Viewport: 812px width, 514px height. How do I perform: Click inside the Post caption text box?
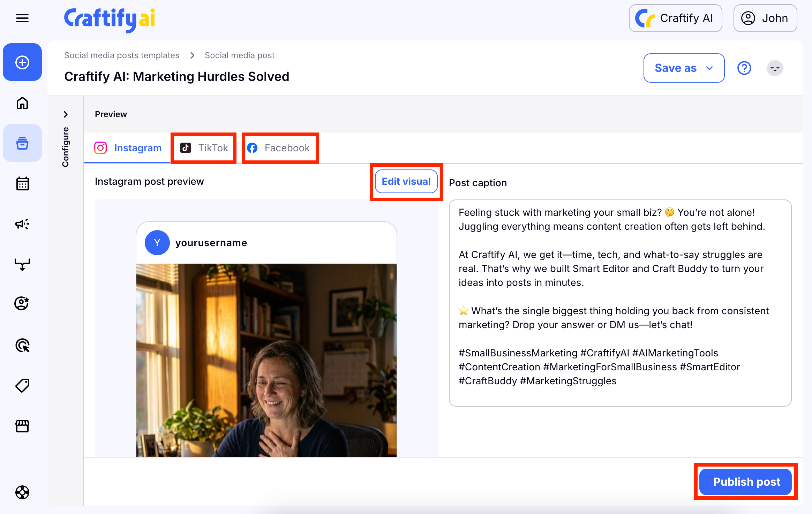click(x=620, y=302)
